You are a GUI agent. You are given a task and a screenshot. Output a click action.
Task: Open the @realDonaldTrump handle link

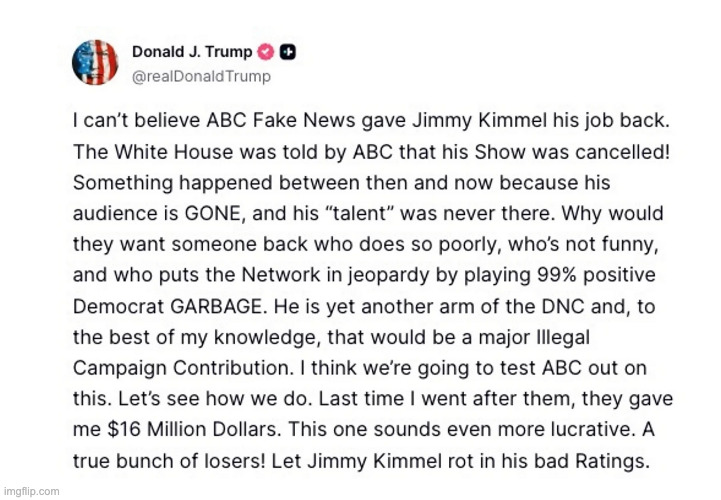coord(201,76)
